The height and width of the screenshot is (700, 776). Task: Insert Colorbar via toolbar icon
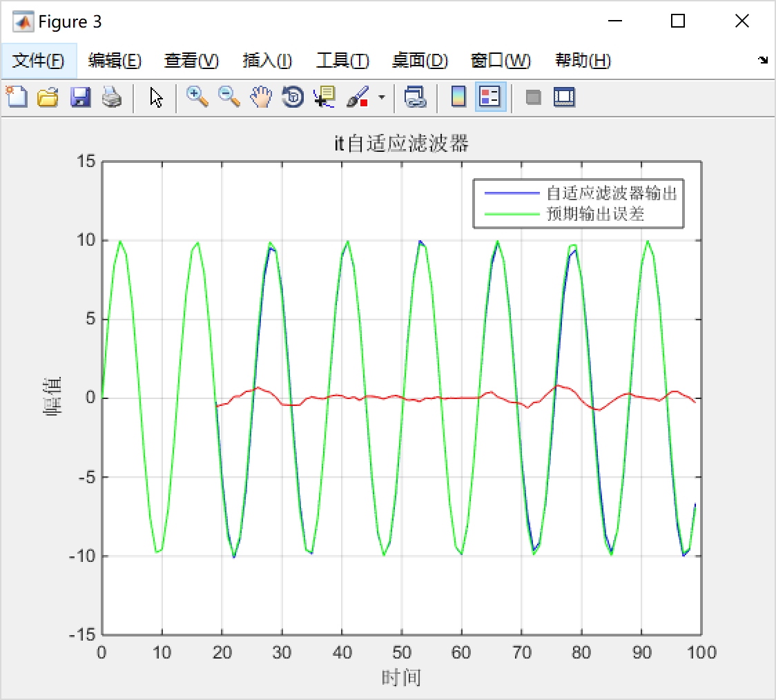pyautogui.click(x=458, y=97)
